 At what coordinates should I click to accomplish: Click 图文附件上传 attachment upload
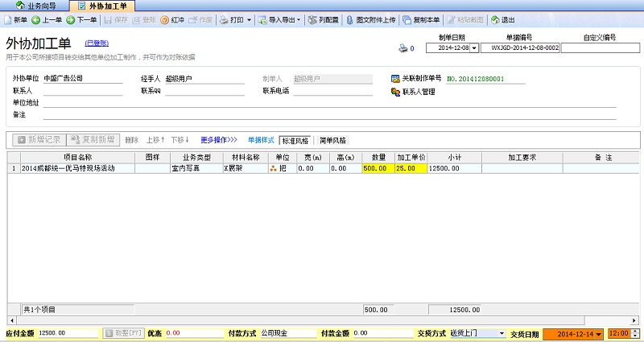click(371, 19)
